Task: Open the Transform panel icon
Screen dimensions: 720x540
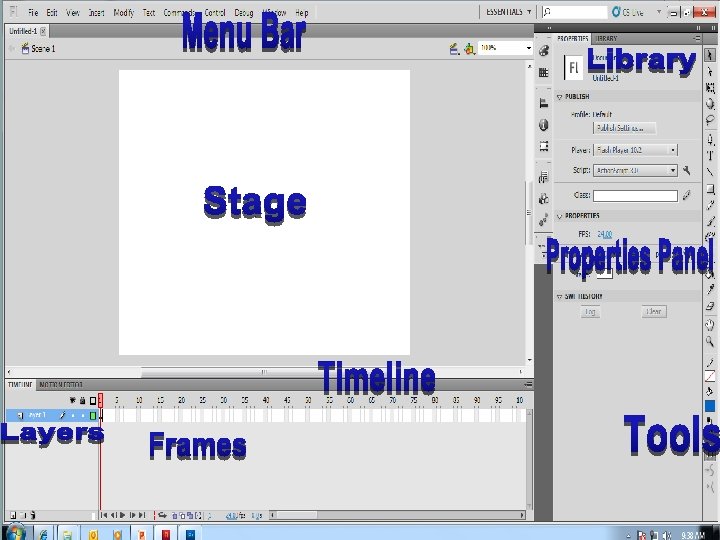Action: (544, 146)
